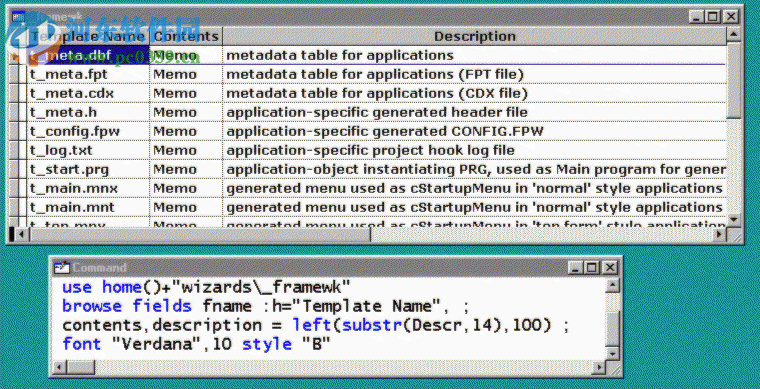Screen dimensions: 760x389
Task: Click Command window scroll down arrow
Action: point(612,354)
